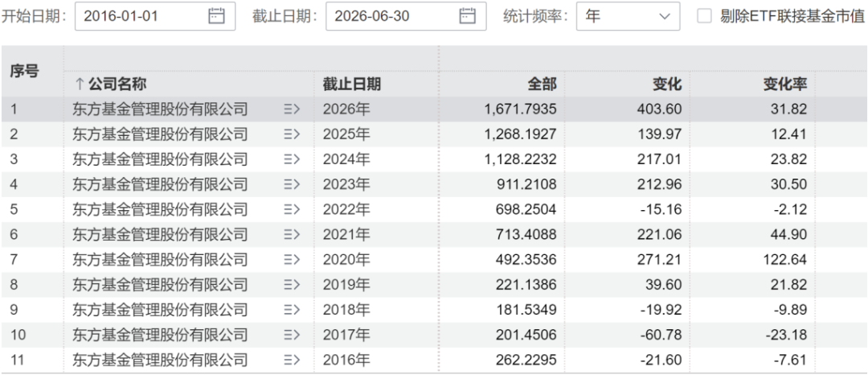Open calendar picker for start date
This screenshot has height=375, width=868.
point(216,16)
